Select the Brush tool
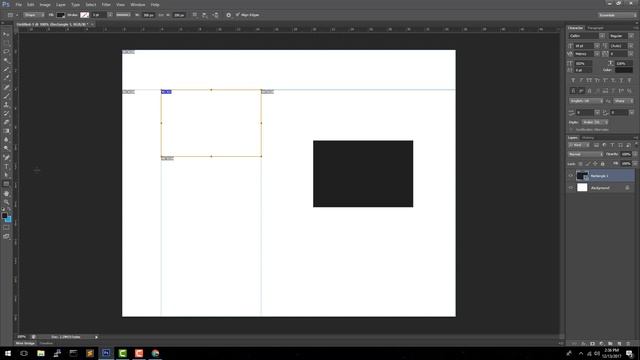640x360 pixels. pyautogui.click(x=6, y=96)
